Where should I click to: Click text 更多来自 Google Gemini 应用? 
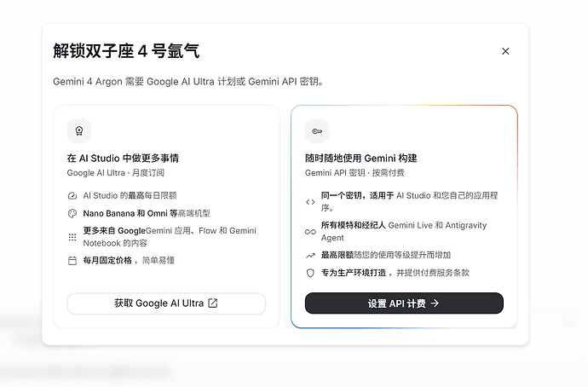click(x=170, y=237)
